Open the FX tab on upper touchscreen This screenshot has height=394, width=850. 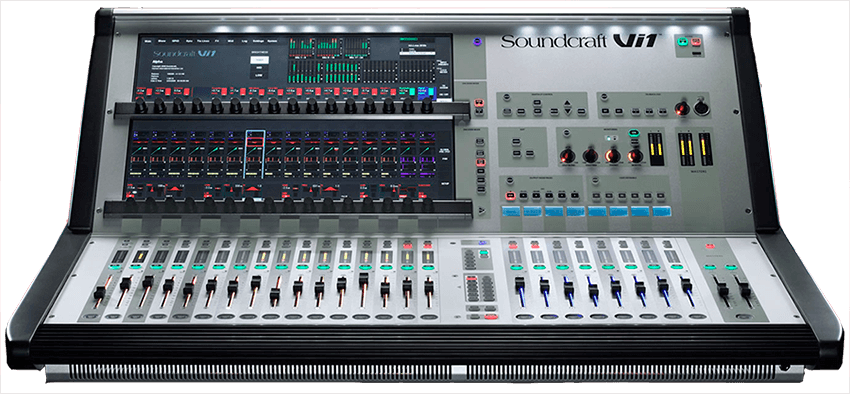click(217, 41)
